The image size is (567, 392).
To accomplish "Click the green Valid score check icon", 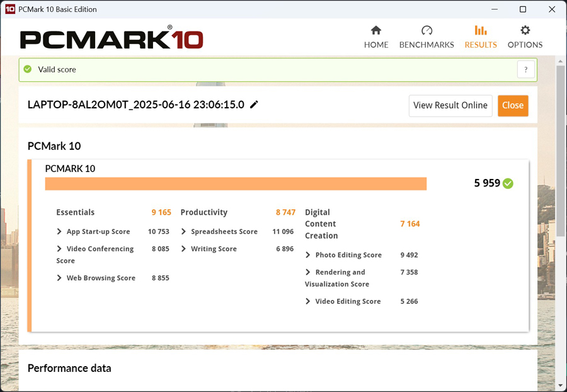I will click(28, 69).
